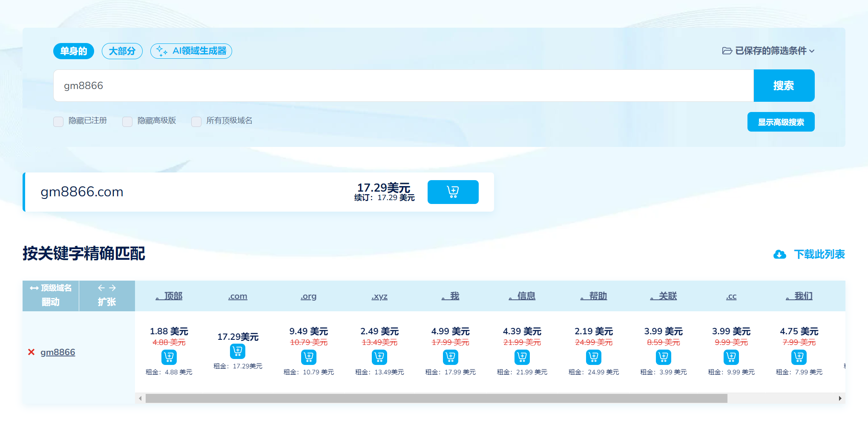Click the 显示高级搜索 button

coord(781,122)
